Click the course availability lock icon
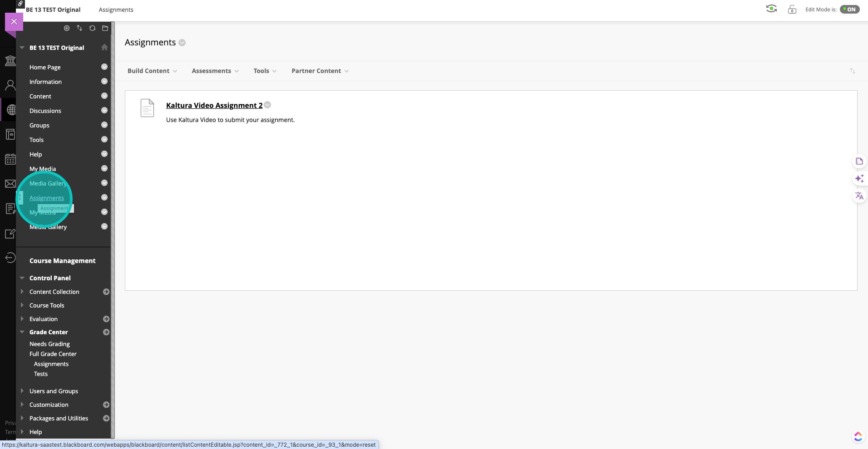 pos(792,10)
